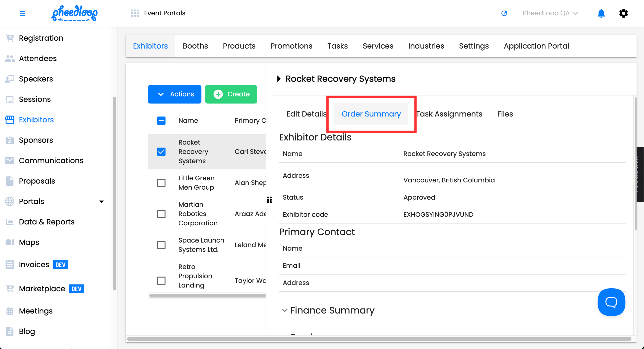Select the Edit Details tab

point(306,114)
